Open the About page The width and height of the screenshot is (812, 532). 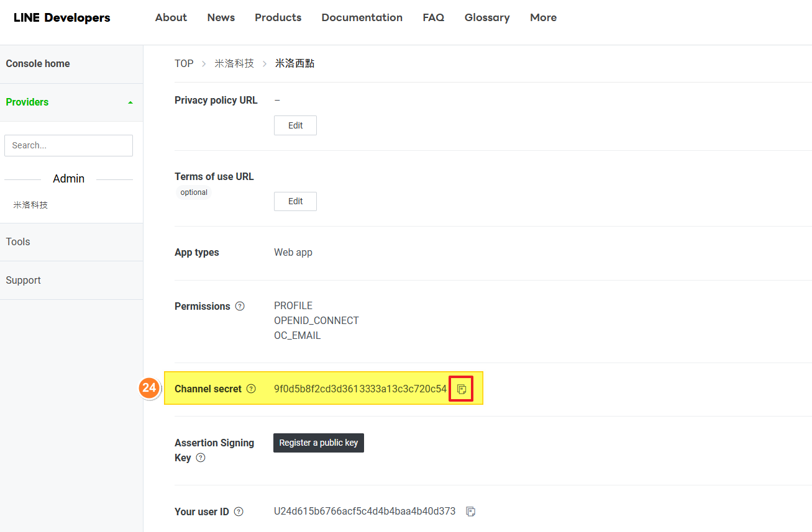click(x=171, y=17)
